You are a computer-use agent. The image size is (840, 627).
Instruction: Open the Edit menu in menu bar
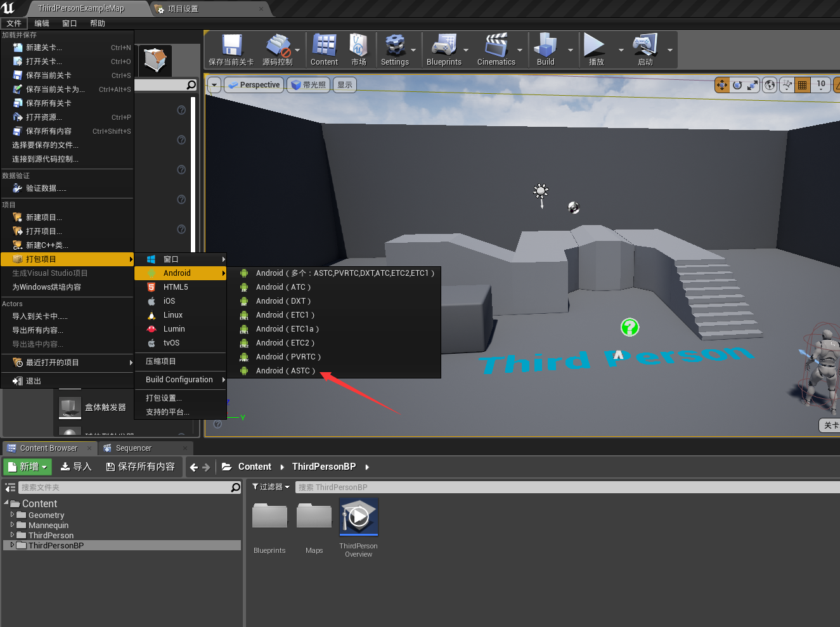(42, 23)
